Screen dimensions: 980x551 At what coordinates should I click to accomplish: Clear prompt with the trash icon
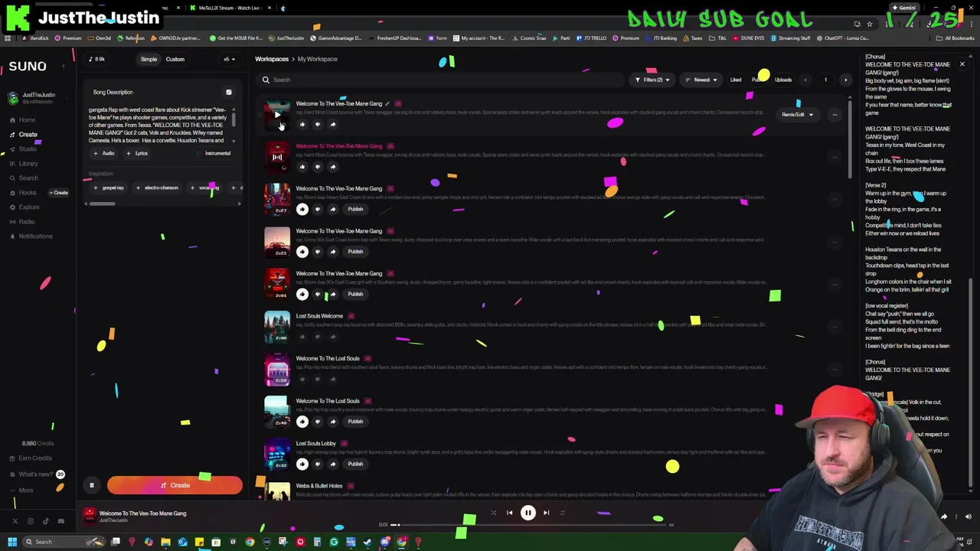tap(91, 485)
